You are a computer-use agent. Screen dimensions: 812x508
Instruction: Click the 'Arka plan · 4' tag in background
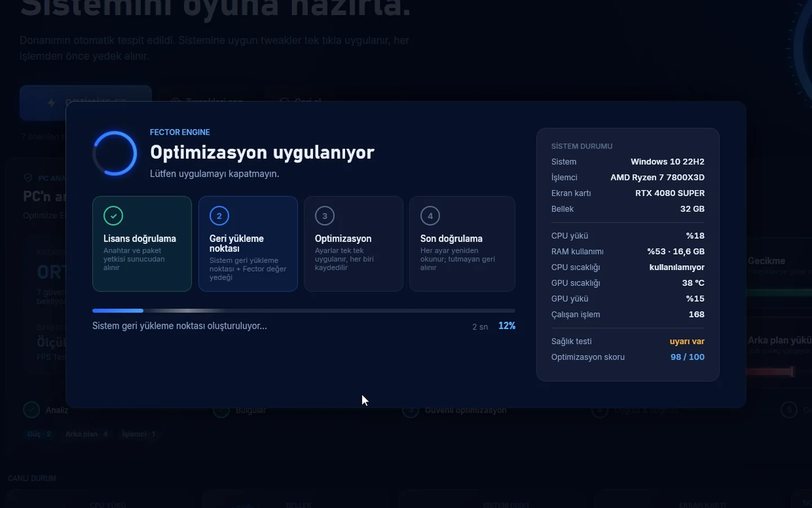pyautogui.click(x=86, y=434)
